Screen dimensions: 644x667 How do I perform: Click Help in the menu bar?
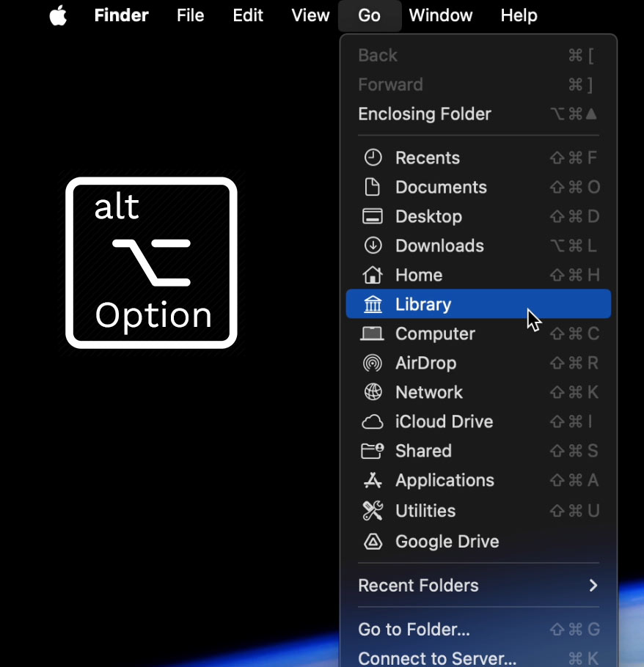point(519,15)
